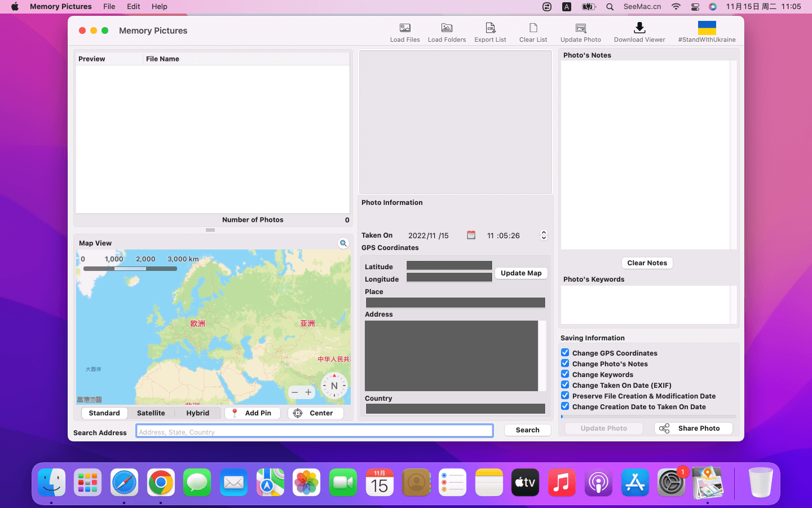Click the compass on the map

click(334, 386)
